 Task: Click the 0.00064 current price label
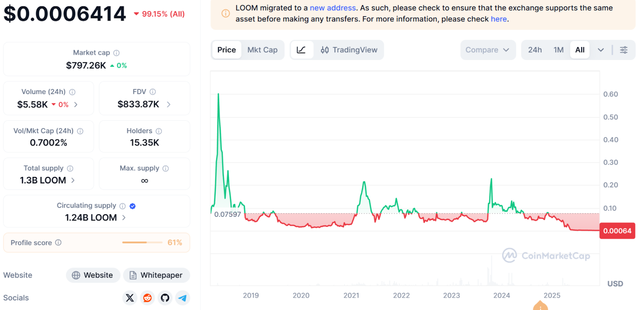pyautogui.click(x=617, y=231)
